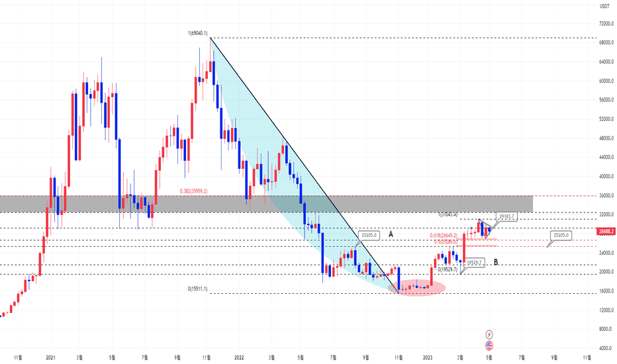Select the letter A text annotation

391,234
